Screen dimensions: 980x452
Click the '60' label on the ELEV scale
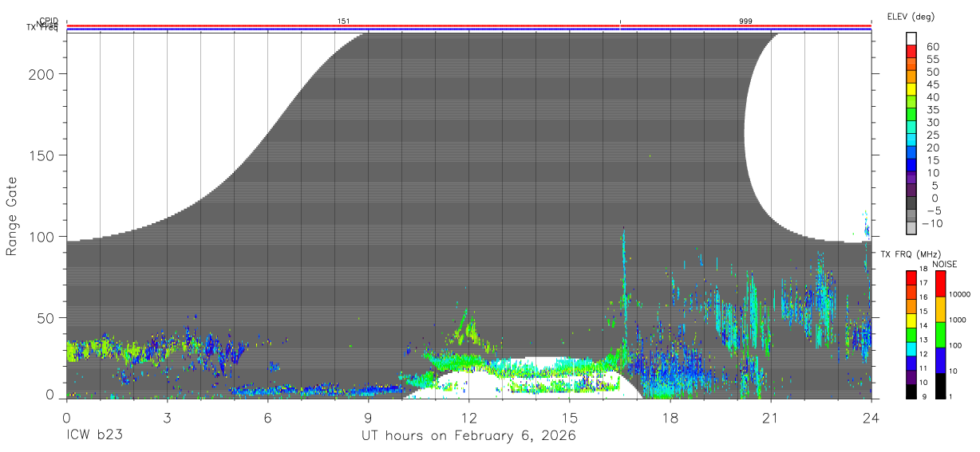933,46
